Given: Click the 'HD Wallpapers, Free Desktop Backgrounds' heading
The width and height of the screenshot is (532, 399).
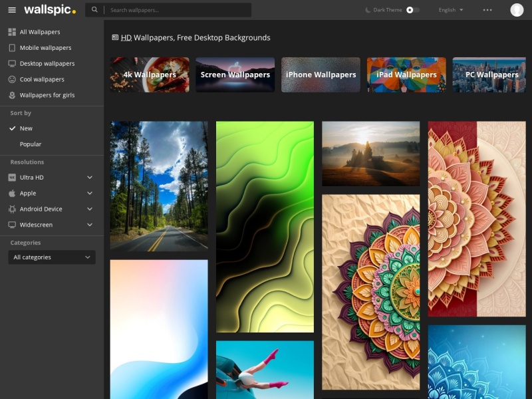Looking at the screenshot, I should [x=196, y=38].
